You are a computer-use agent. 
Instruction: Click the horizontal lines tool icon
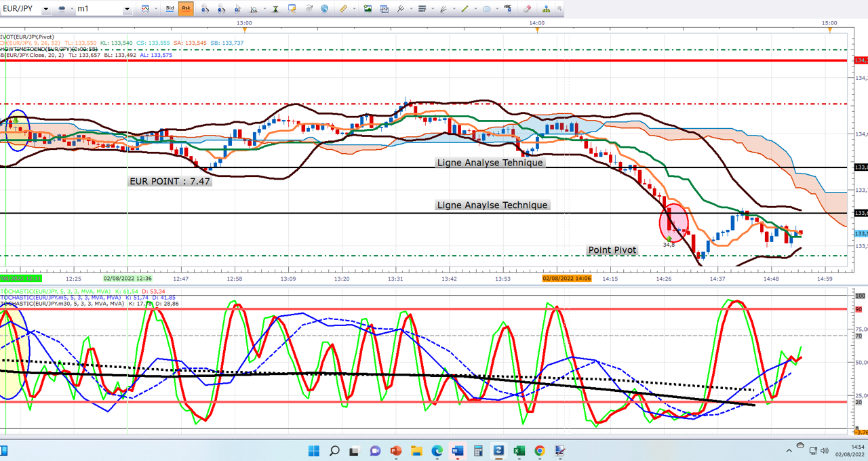pyautogui.click(x=421, y=9)
